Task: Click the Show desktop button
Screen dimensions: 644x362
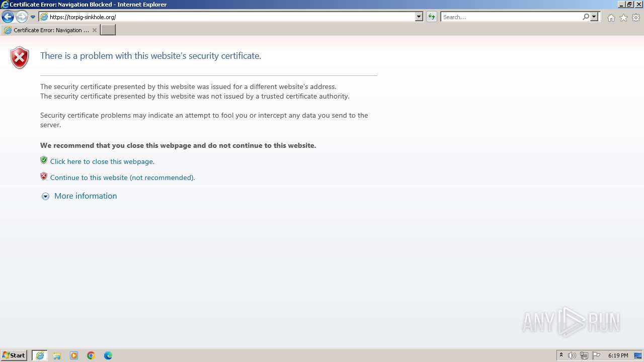Action: (x=638, y=355)
